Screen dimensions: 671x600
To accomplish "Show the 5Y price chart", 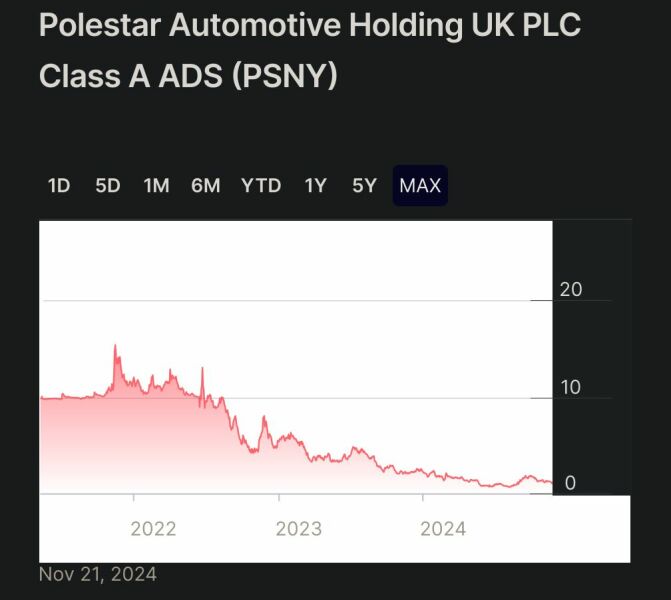I will [364, 185].
